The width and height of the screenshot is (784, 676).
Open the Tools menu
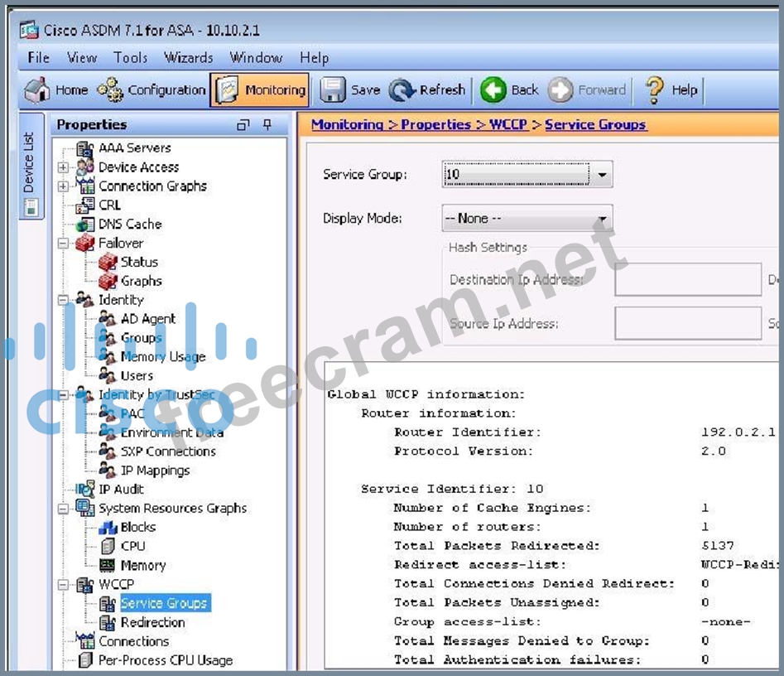(131, 57)
